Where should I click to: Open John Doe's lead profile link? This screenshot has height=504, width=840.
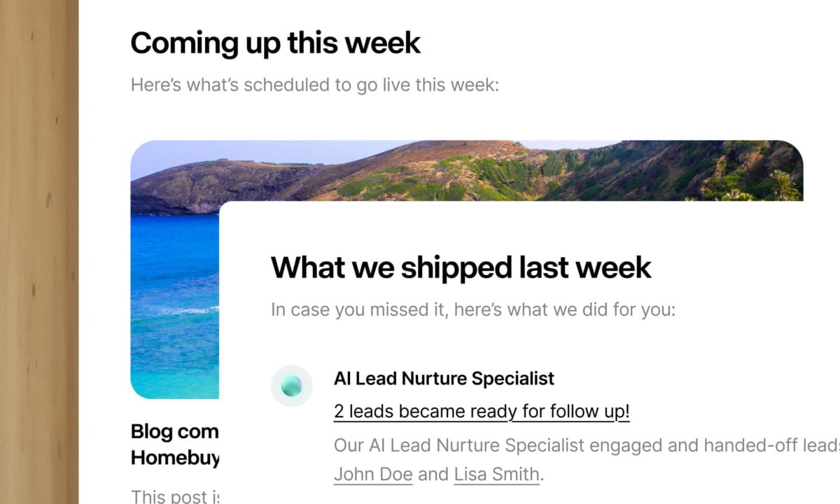372,474
